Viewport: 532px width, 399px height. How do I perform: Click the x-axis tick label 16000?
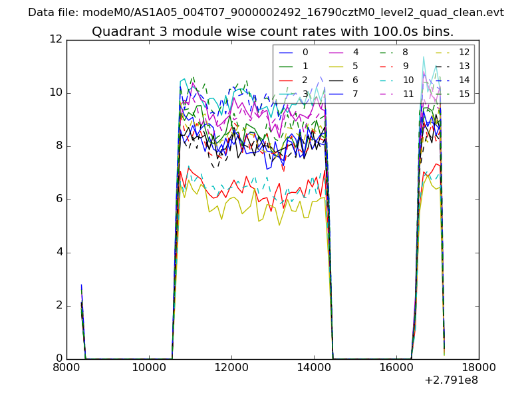(x=396, y=367)
